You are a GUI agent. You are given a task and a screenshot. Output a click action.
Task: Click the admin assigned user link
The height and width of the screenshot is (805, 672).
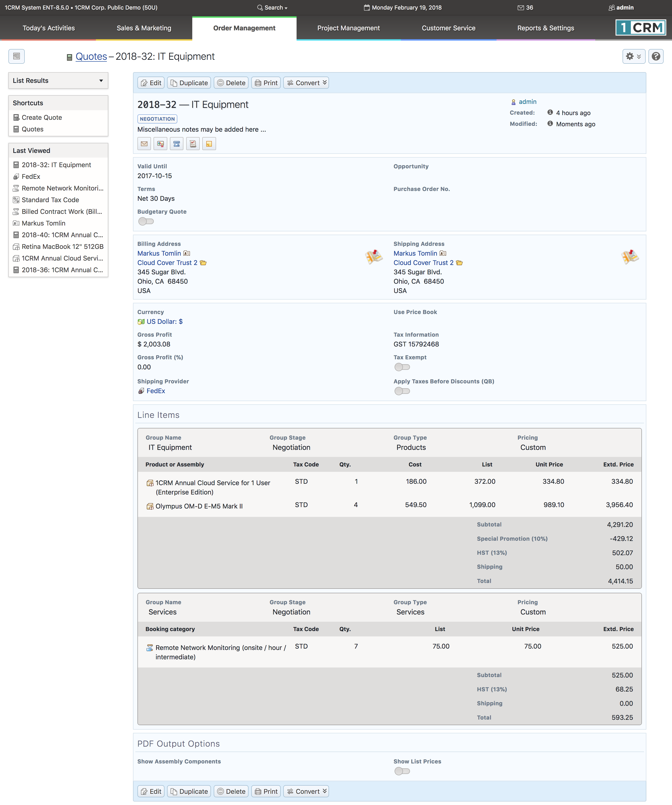(528, 102)
